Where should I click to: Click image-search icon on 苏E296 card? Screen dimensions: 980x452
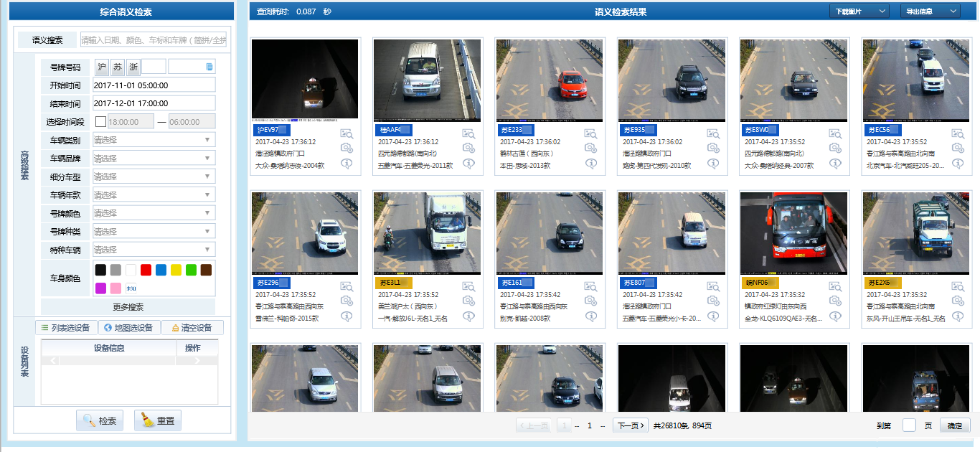pyautogui.click(x=347, y=286)
